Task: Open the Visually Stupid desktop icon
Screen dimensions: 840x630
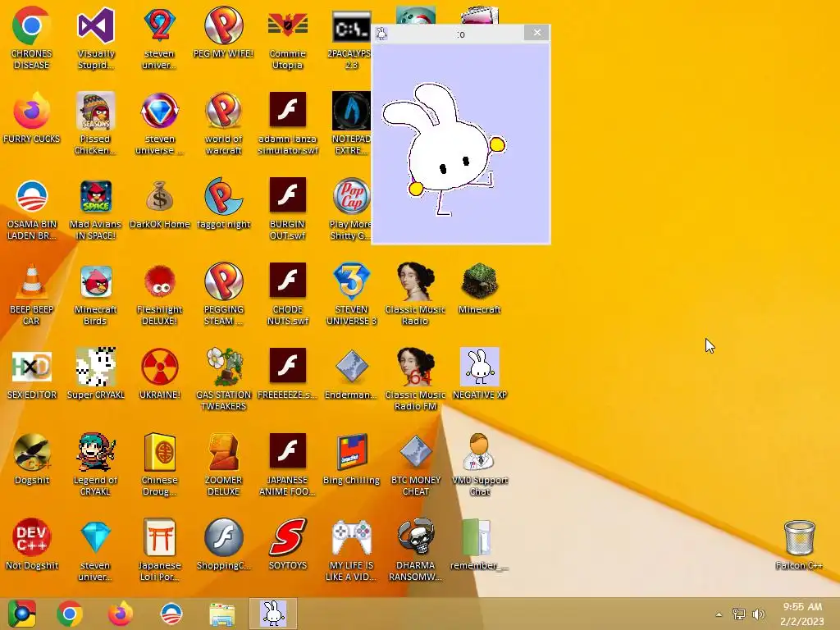Action: pos(95,25)
